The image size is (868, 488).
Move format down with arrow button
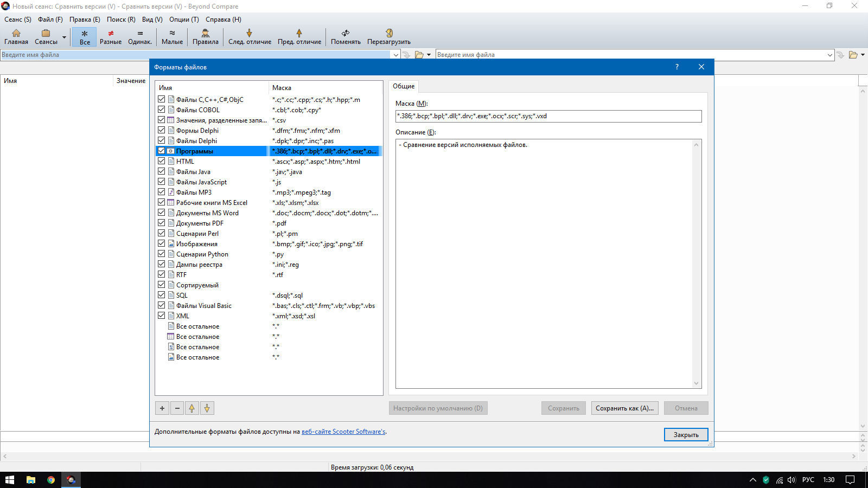pos(207,408)
